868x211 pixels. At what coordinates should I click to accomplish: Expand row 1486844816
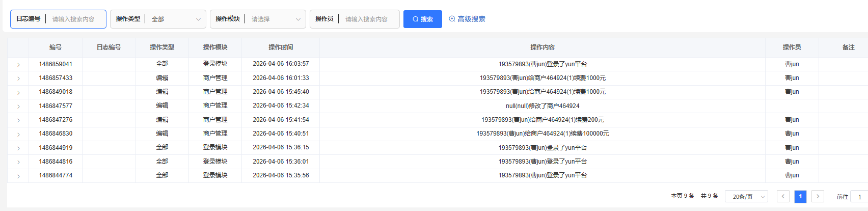[x=18, y=162]
